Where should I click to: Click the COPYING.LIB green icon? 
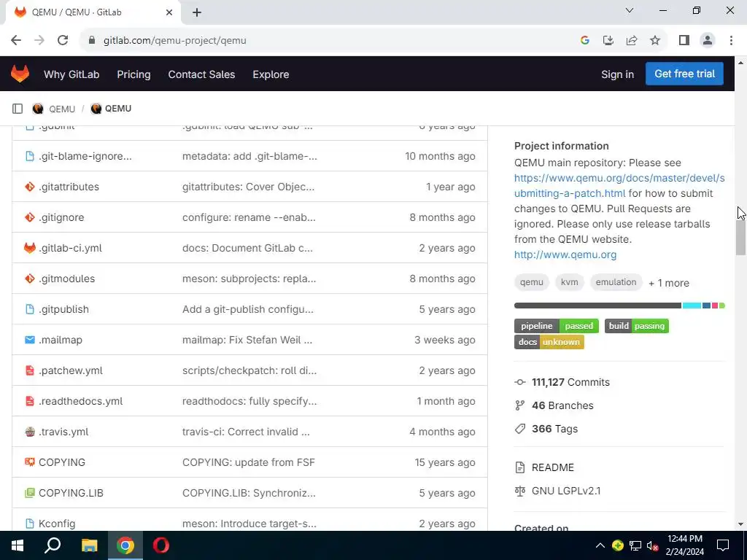[29, 493]
